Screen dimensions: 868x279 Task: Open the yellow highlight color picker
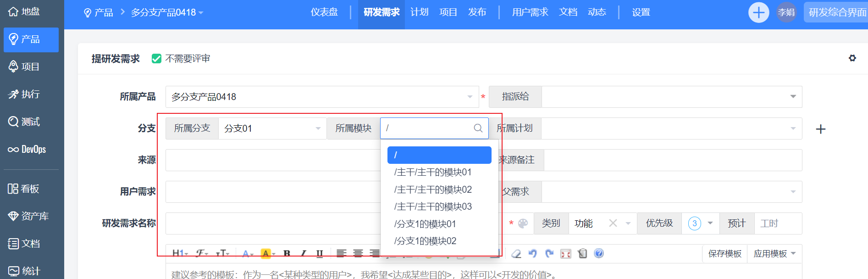tap(268, 253)
